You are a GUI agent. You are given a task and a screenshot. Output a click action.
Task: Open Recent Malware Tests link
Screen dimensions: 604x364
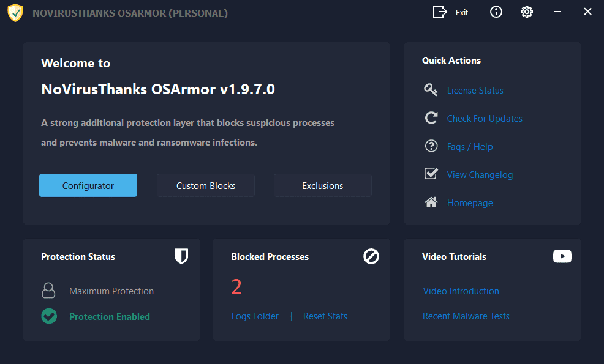(466, 316)
